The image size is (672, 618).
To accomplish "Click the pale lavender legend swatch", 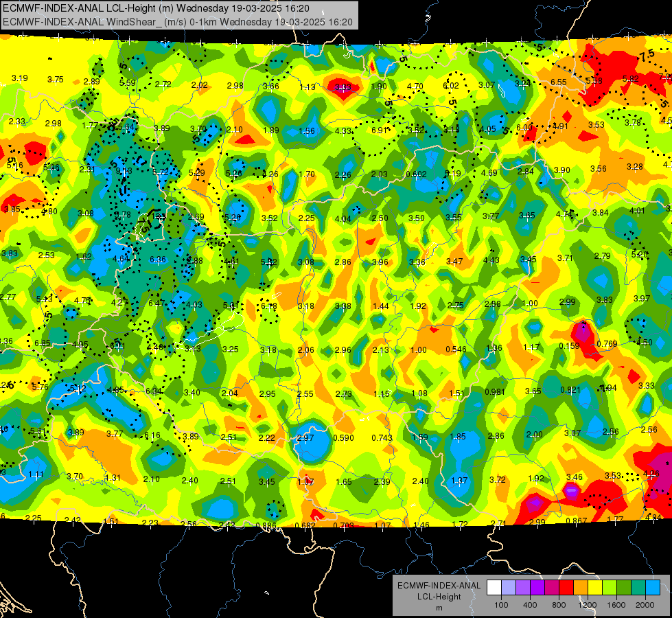I will [x=509, y=588].
